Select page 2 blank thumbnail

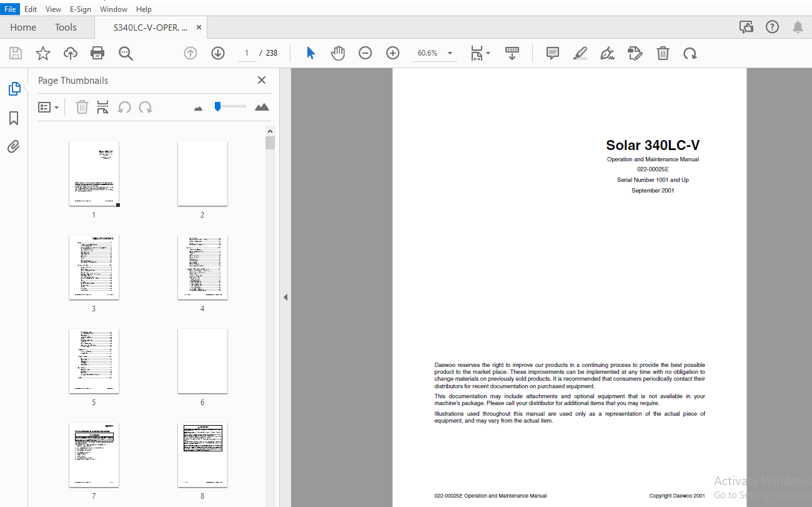(202, 173)
